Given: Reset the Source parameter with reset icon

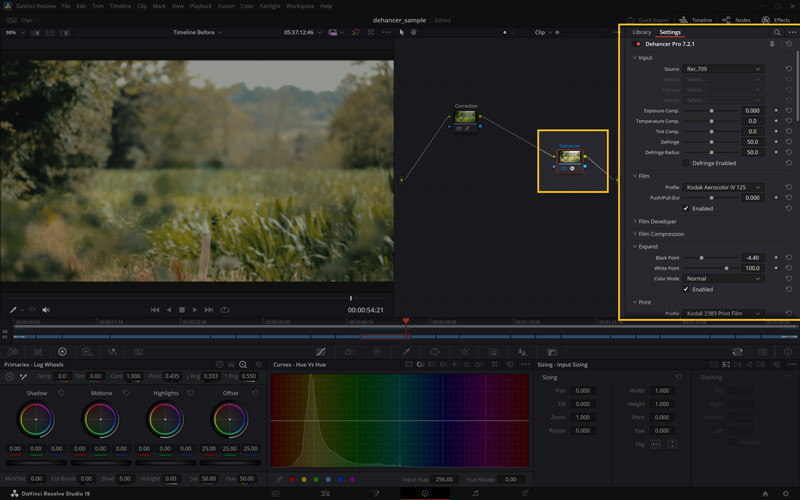Looking at the screenshot, I should [789, 69].
